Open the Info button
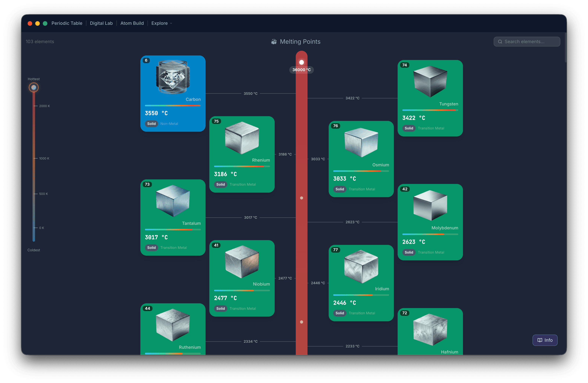588x383 pixels. [545, 340]
